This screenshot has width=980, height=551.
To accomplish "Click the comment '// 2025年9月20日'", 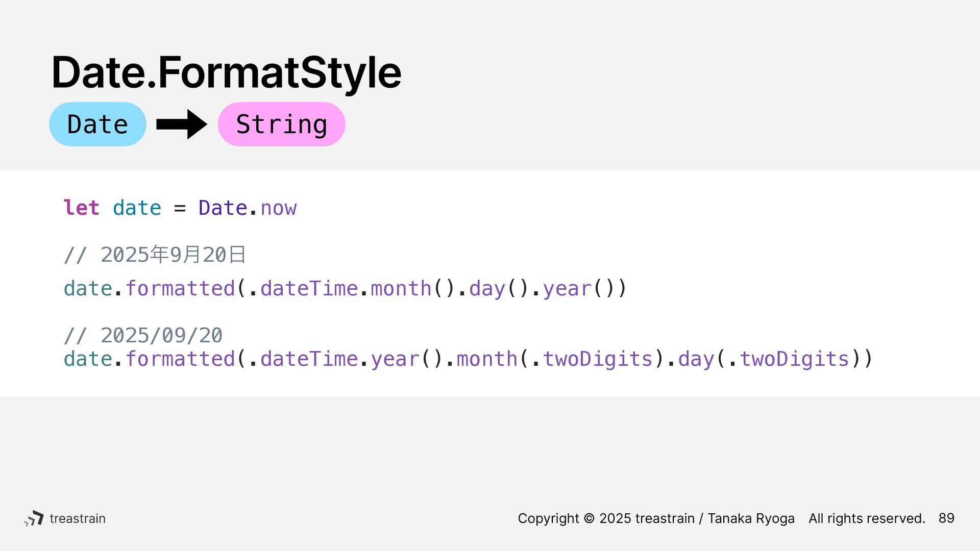I will (x=155, y=254).
